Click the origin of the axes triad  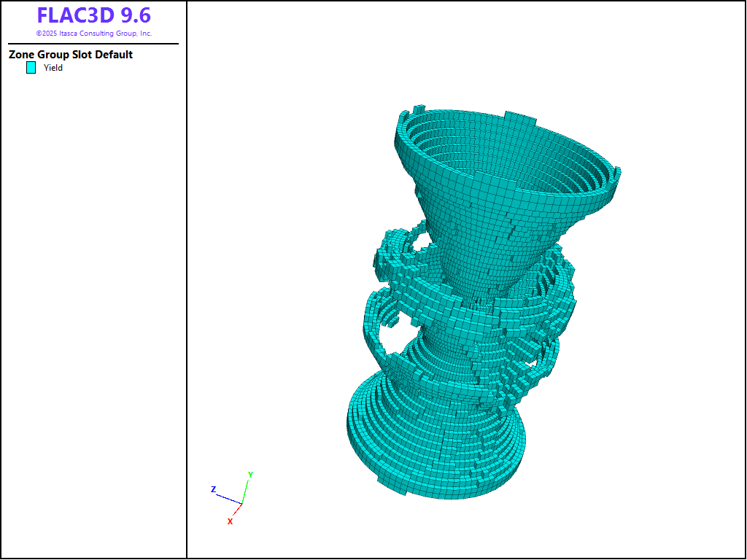click(x=241, y=504)
